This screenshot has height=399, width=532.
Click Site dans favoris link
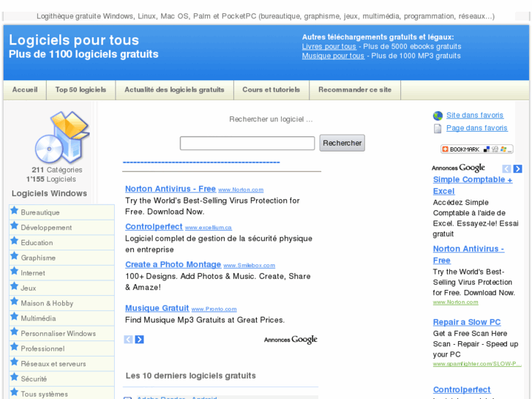click(x=475, y=115)
